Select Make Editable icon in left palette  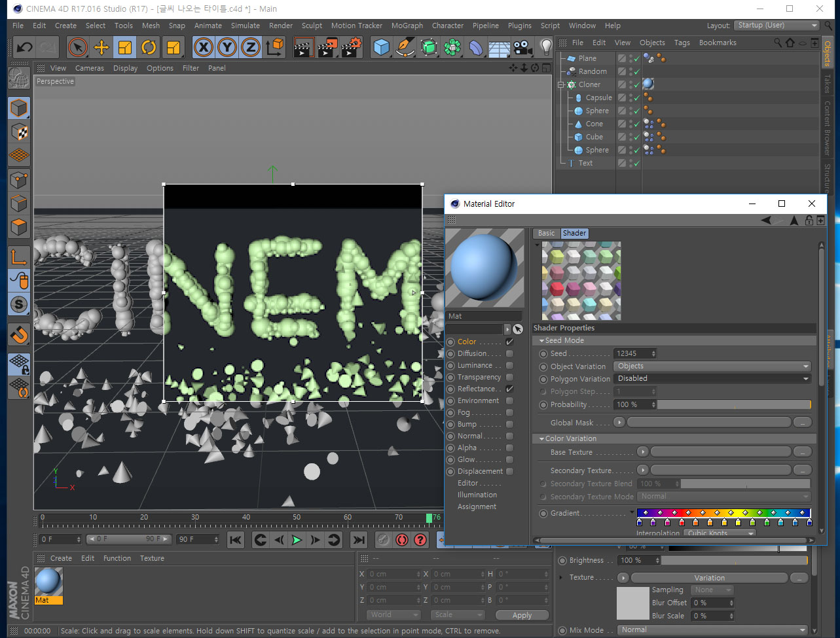tap(19, 79)
